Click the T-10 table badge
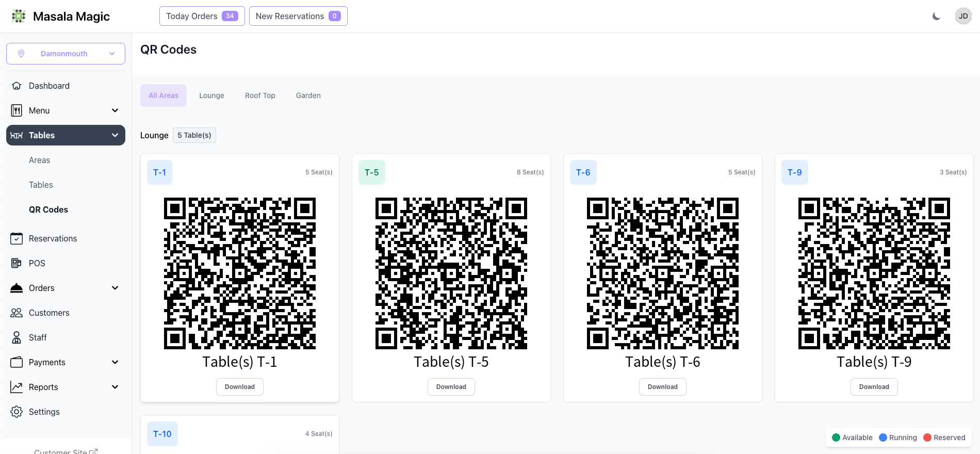This screenshot has height=454, width=980. [x=162, y=434]
